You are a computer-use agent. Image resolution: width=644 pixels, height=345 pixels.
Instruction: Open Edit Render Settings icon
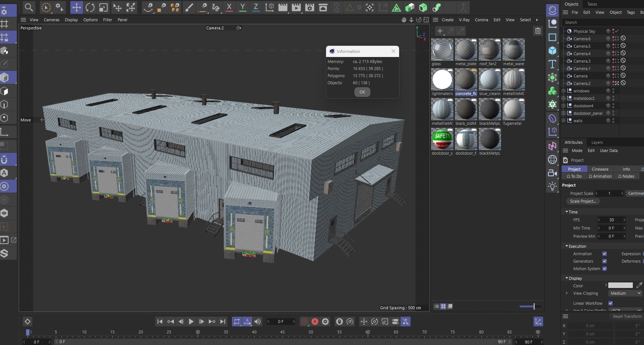(310, 7)
